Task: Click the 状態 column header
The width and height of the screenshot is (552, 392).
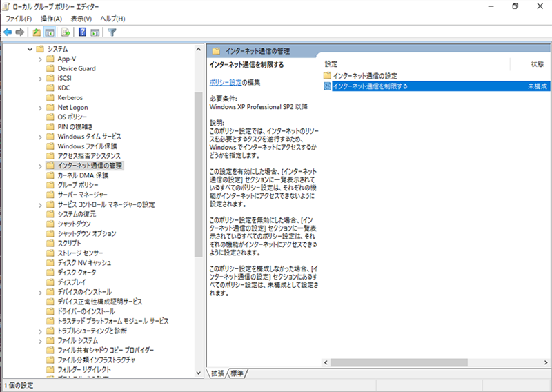Action: [538, 63]
